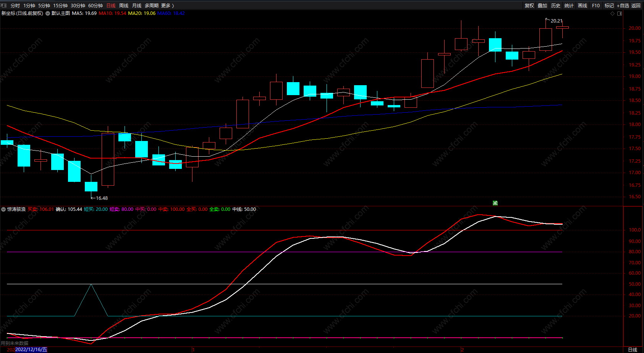
Task: Select the 30分钟 period tab
Action: pos(78,6)
